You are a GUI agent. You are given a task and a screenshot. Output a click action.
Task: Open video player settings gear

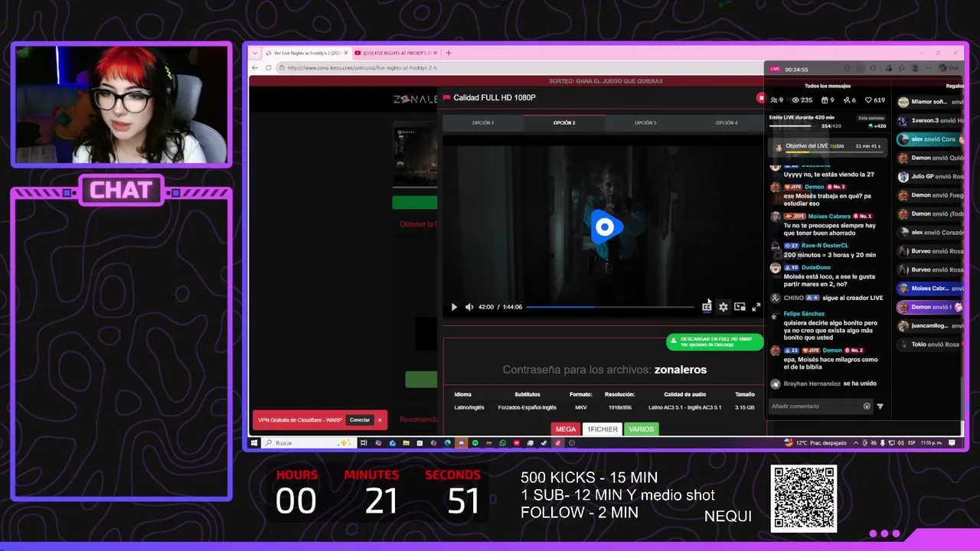(x=723, y=307)
